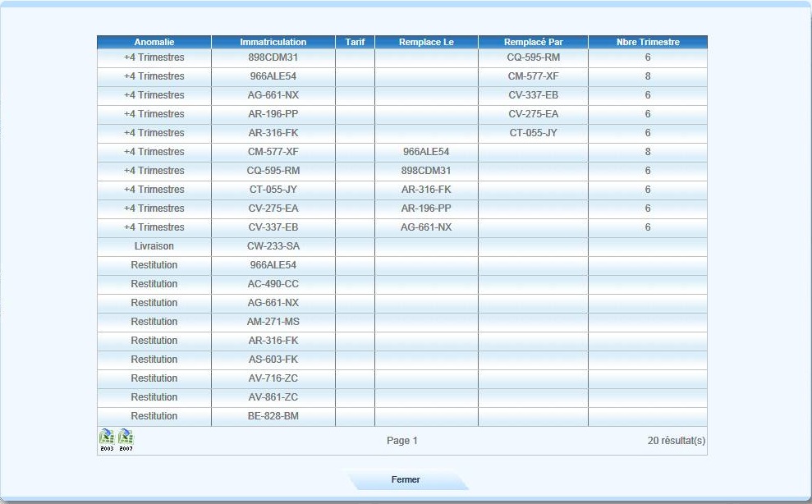Click the Page 1 indicator

point(401,441)
